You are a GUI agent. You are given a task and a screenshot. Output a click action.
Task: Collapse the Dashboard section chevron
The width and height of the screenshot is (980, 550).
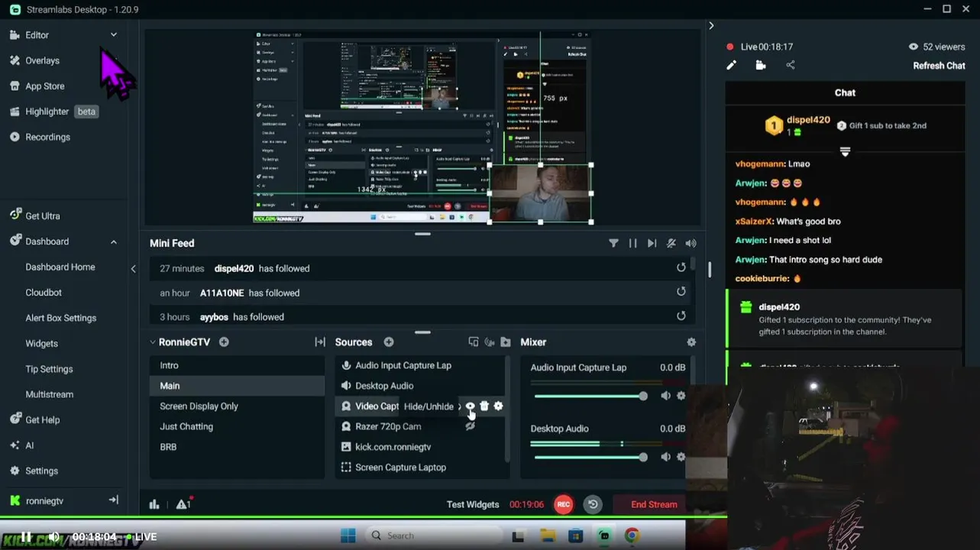tap(114, 242)
